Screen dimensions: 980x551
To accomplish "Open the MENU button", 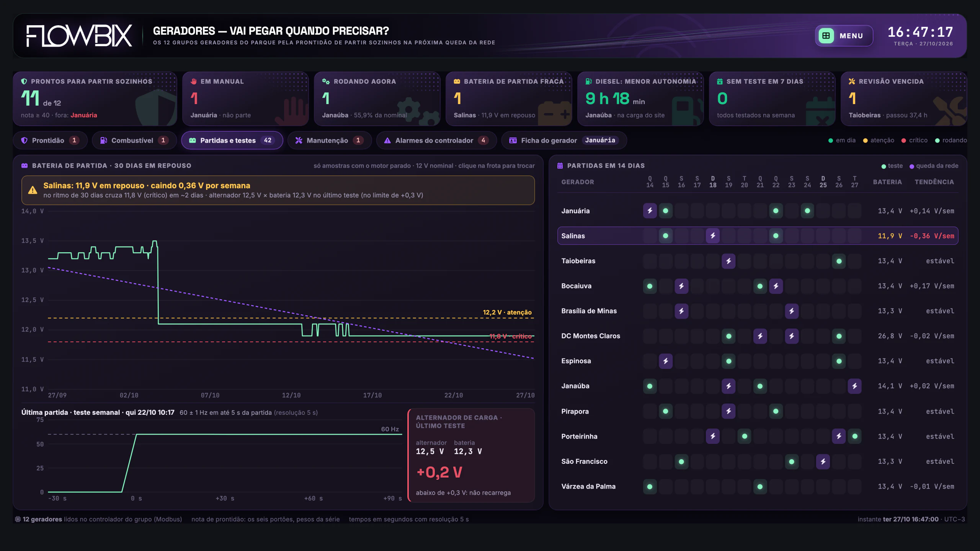I will [844, 36].
